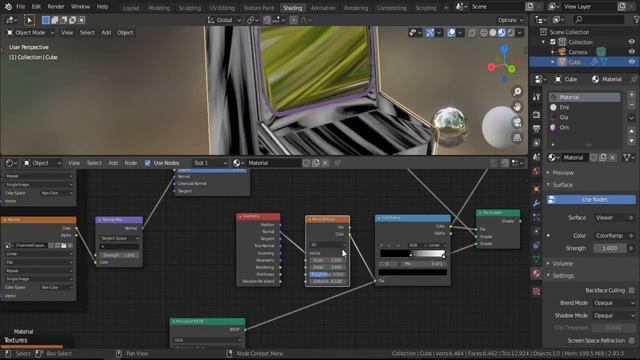Screen dimensions: 640x360
Task: Toggle X-ray mode icon
Action: (472, 33)
